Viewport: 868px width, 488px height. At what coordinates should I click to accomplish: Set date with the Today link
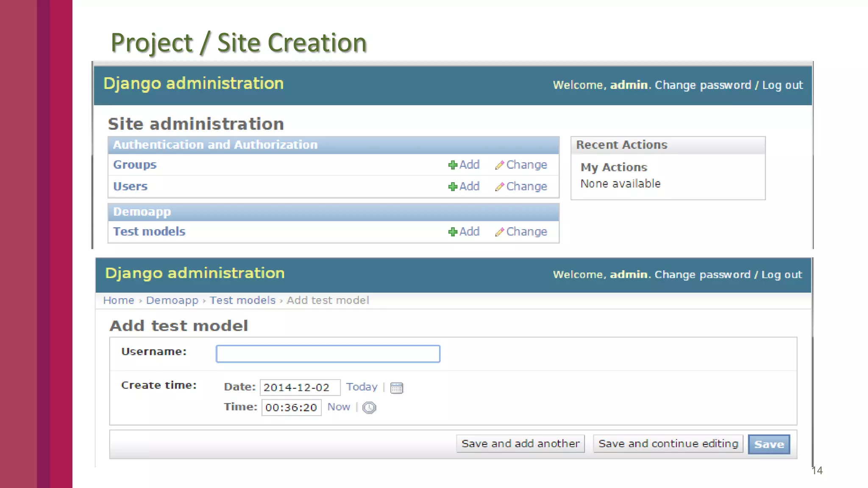[362, 387]
